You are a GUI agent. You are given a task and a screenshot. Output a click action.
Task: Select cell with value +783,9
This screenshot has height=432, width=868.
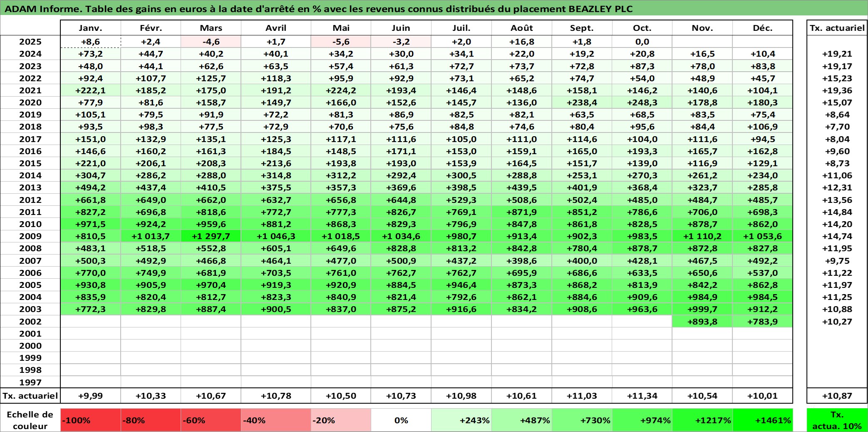(x=763, y=322)
